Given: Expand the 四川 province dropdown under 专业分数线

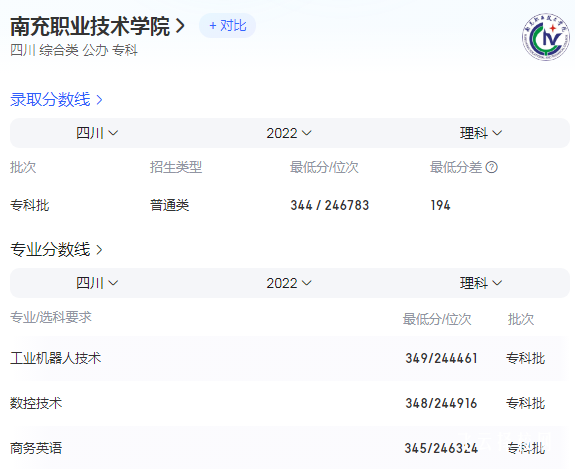Looking at the screenshot, I should click(x=97, y=283).
